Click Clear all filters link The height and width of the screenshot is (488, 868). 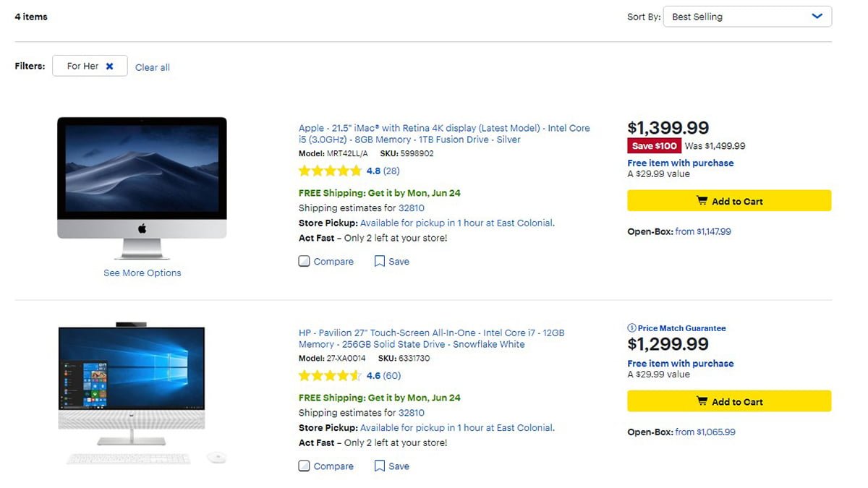coord(153,67)
